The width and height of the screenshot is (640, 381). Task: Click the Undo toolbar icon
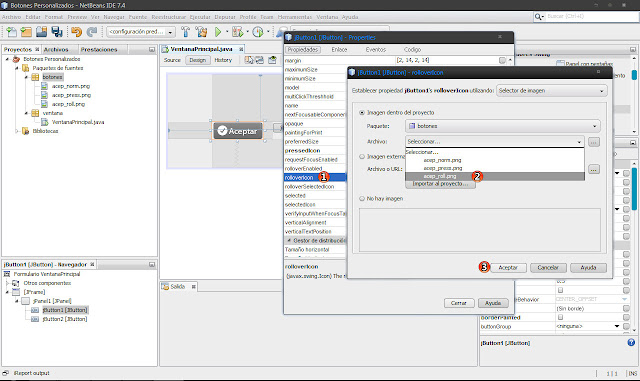(76, 32)
